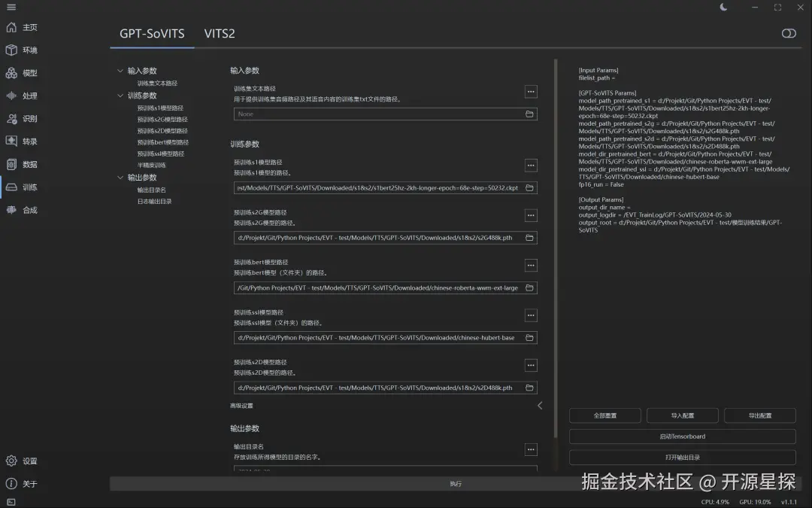Viewport: 812px width, 508px height.
Task: Jump to 输出目录名 in outline
Action: 151,190
